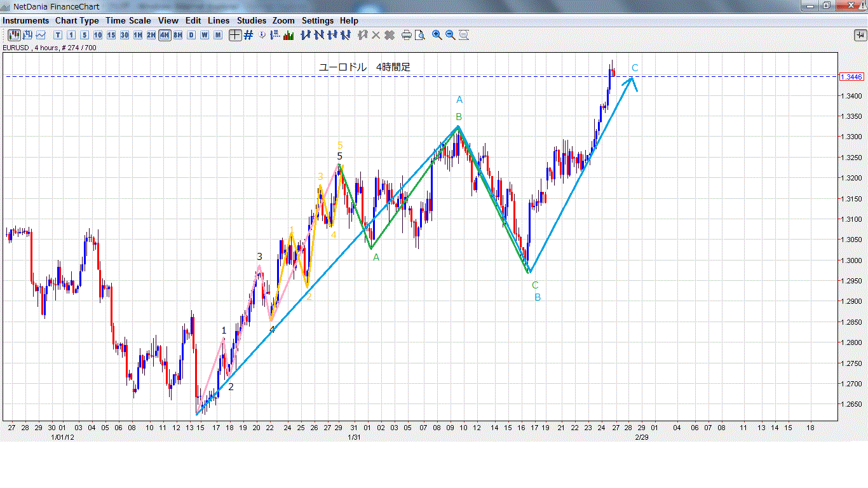Open the Instruments menu
This screenshot has height=488, width=868.
pyautogui.click(x=26, y=20)
